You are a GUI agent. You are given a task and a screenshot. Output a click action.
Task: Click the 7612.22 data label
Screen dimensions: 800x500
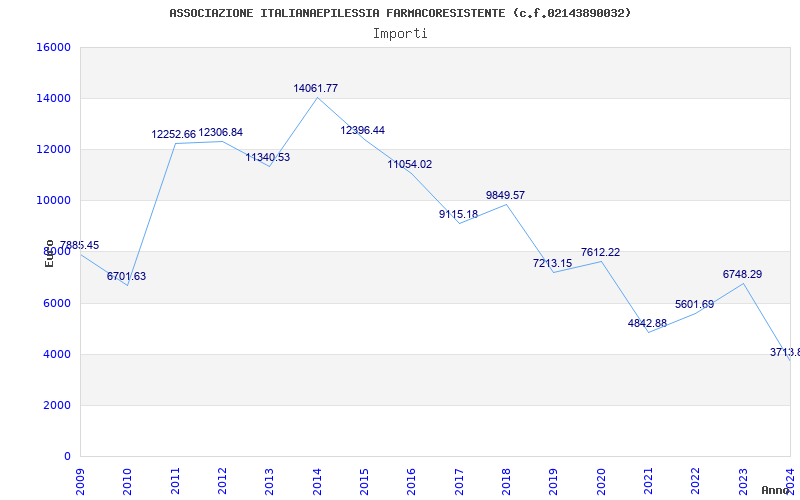[600, 253]
